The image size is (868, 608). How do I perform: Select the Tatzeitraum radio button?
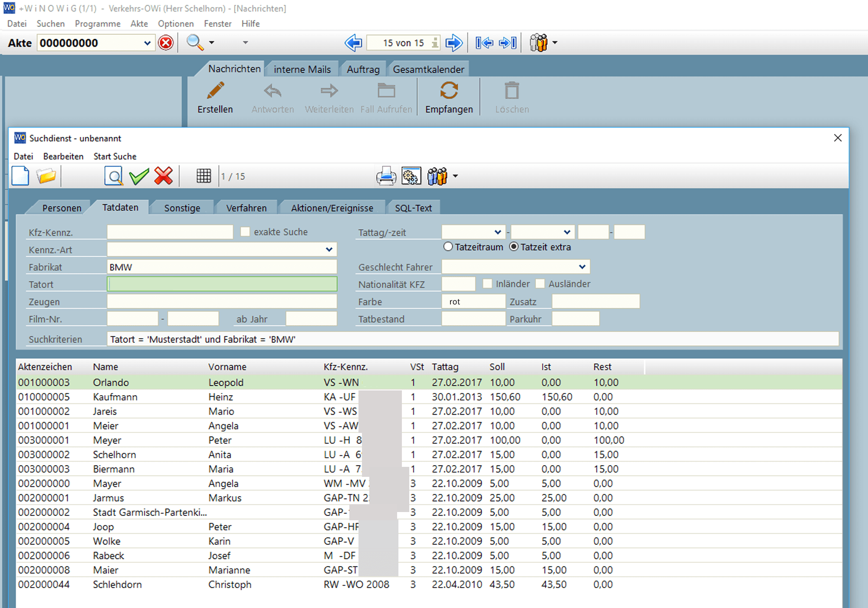[x=448, y=247]
